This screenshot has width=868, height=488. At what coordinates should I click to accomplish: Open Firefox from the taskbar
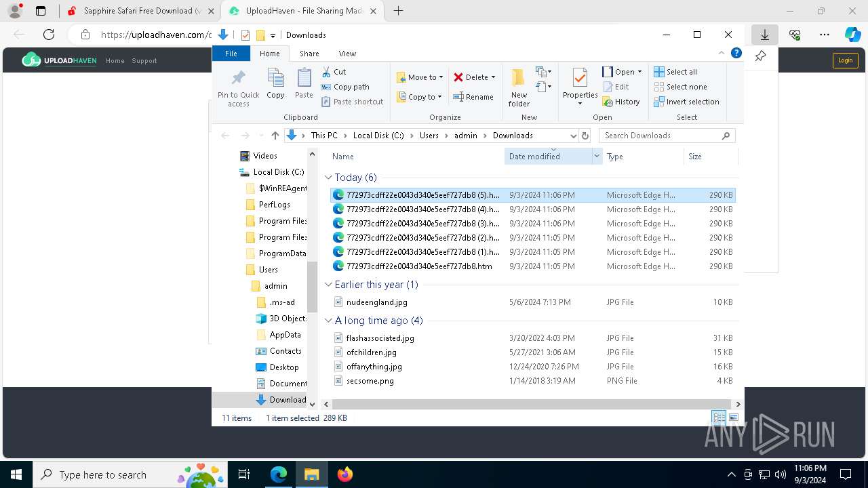[x=344, y=474]
